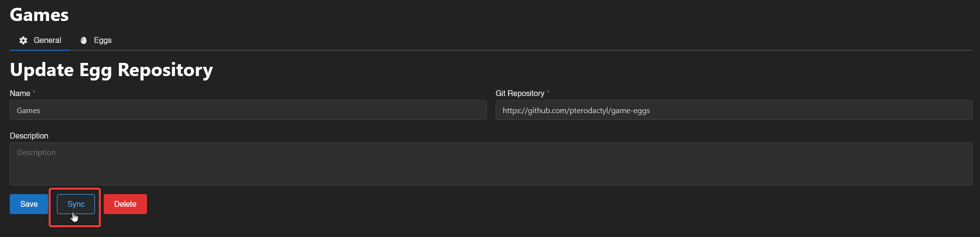
Task: Click the egg icon on Eggs tab
Action: click(x=84, y=40)
